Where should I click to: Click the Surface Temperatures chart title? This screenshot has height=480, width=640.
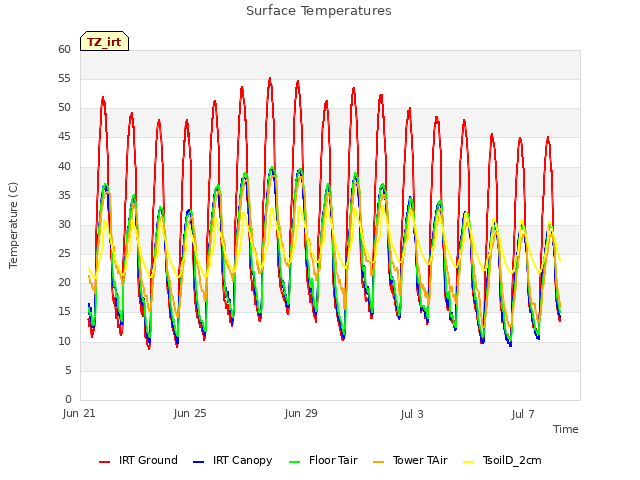click(319, 11)
